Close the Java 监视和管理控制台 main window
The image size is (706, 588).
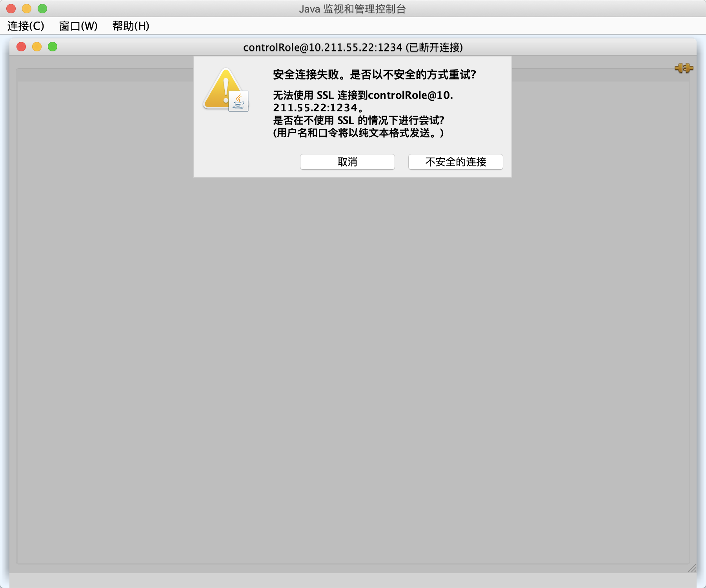11,9
